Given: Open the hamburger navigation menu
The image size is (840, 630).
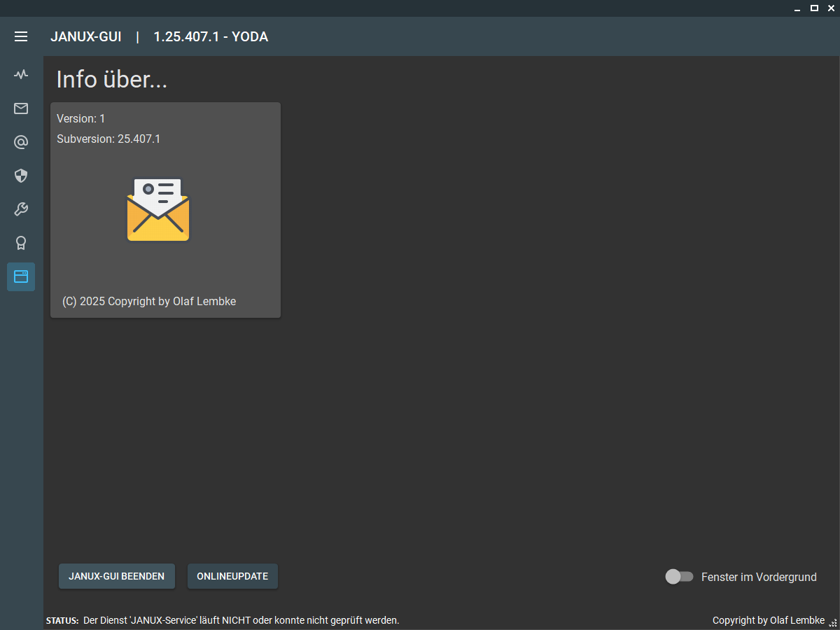Looking at the screenshot, I should point(21,36).
